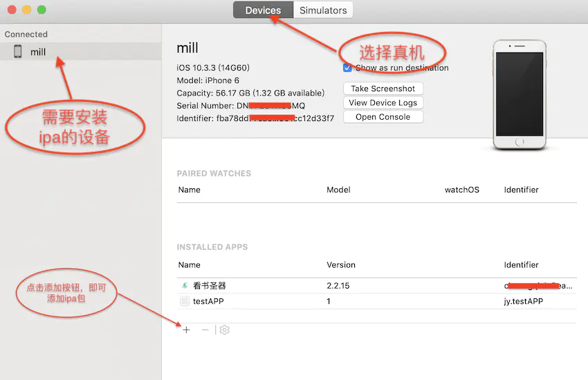This screenshot has width=588, height=380.
Task: Click the large iPhone device image
Action: click(x=520, y=94)
